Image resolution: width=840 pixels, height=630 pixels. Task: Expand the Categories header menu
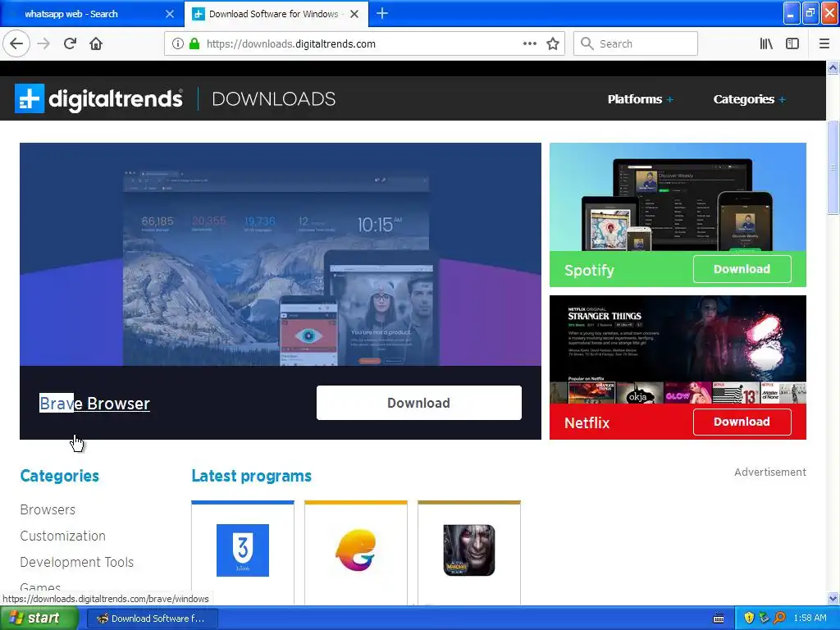pos(749,99)
